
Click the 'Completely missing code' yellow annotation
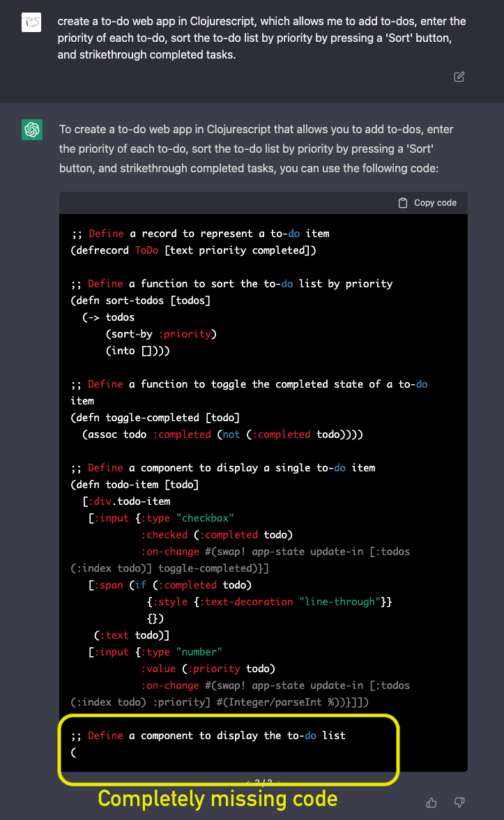coord(217,799)
